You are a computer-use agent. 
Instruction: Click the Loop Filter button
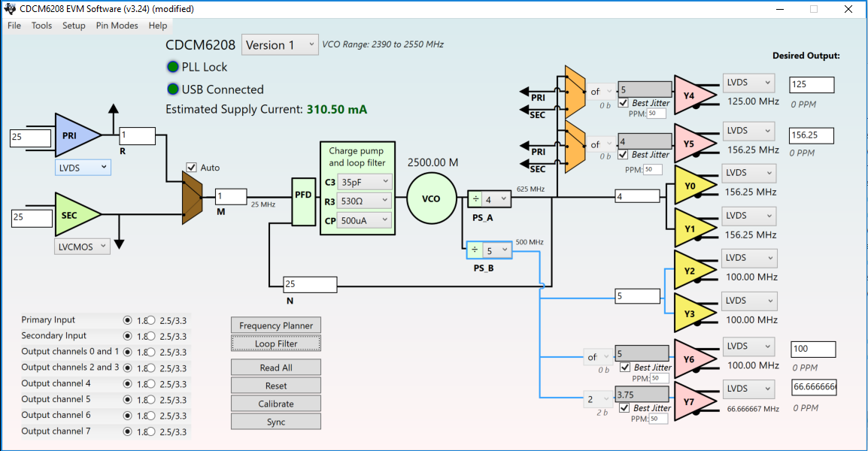[276, 344]
